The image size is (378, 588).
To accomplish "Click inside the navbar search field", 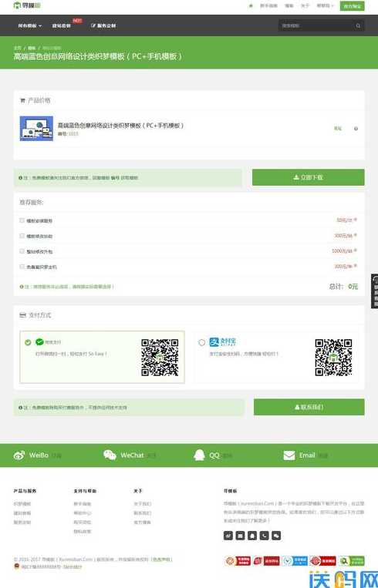I will click(x=316, y=25).
